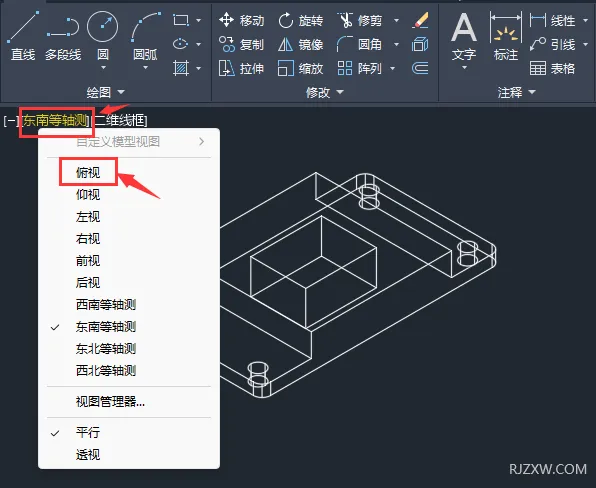The width and height of the screenshot is (596, 488).
Task: Open View Manager (视图管理器...)
Action: pyautogui.click(x=129, y=401)
